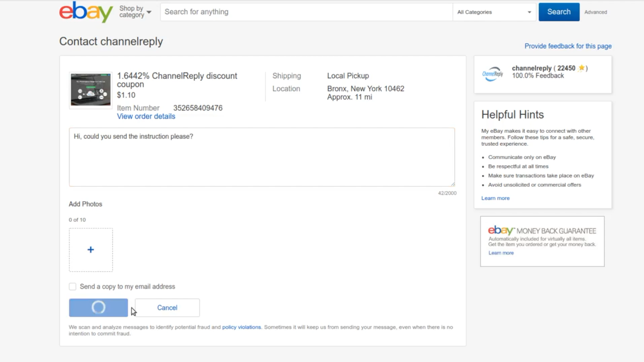
Task: Open the channelreply seller name
Action: click(532, 68)
